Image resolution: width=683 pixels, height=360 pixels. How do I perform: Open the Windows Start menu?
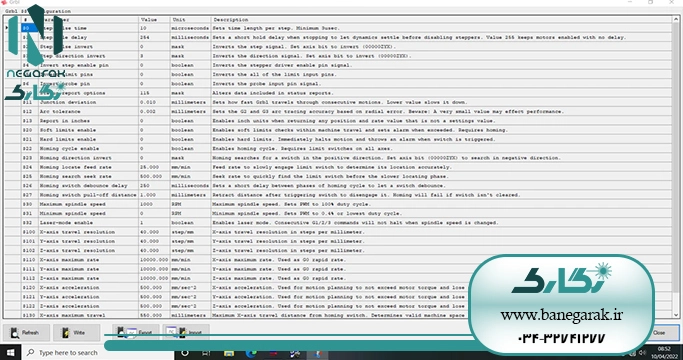click(x=10, y=353)
